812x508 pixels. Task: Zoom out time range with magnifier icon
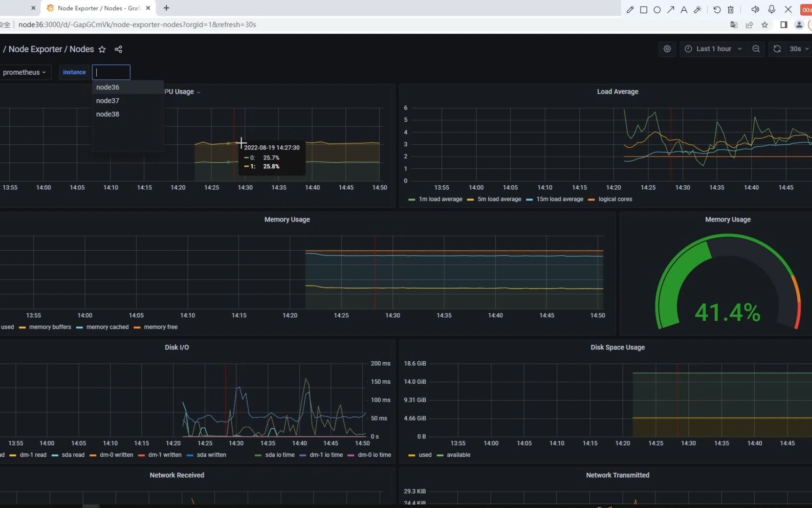pyautogui.click(x=757, y=49)
